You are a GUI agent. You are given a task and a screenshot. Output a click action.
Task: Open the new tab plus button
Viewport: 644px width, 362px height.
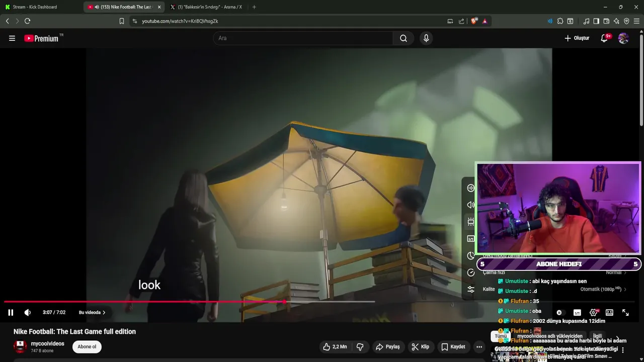[x=254, y=7]
